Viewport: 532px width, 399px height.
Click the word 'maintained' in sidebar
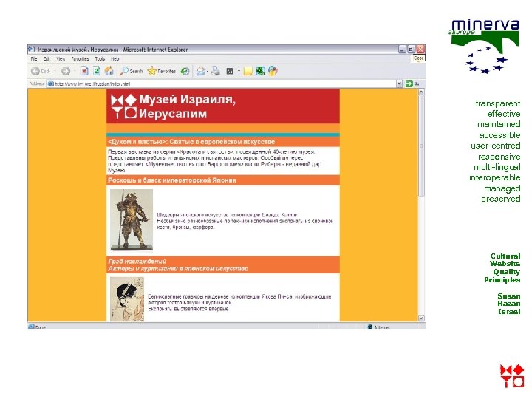(499, 124)
